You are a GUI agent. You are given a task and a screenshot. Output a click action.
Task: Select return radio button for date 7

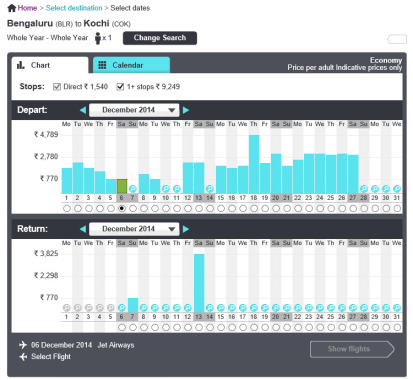tap(133, 328)
